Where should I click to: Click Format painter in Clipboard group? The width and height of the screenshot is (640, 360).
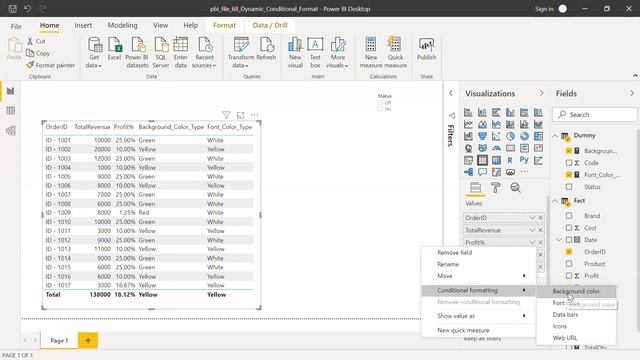pos(51,65)
